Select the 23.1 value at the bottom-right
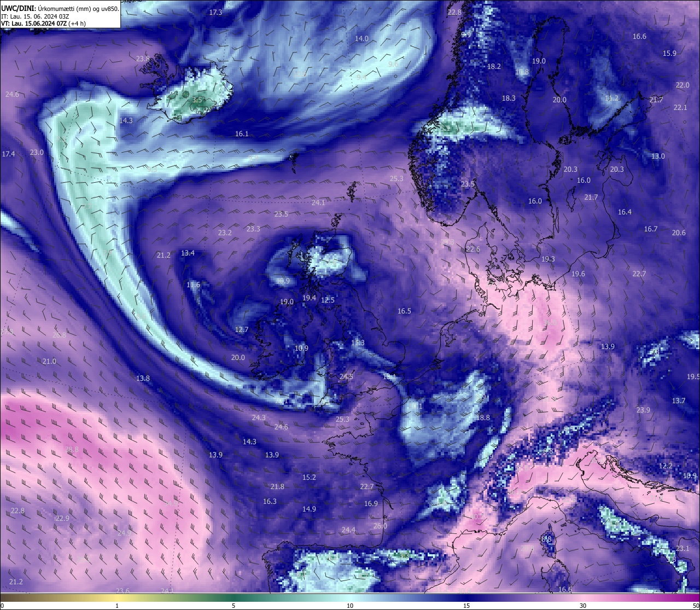This screenshot has height=610, width=700. (682, 548)
